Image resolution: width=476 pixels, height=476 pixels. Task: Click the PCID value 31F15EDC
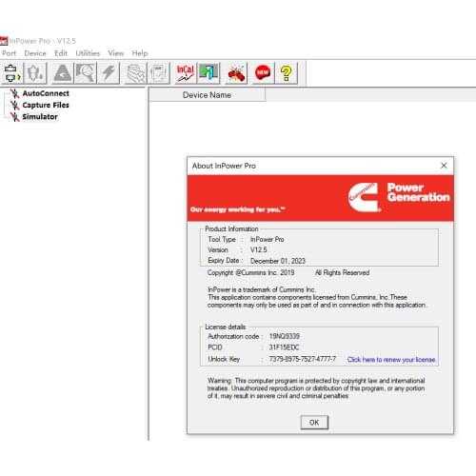(x=284, y=347)
